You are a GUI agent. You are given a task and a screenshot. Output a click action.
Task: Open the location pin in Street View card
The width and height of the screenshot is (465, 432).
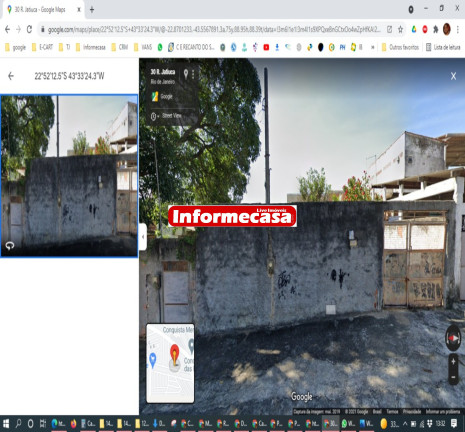(186, 73)
